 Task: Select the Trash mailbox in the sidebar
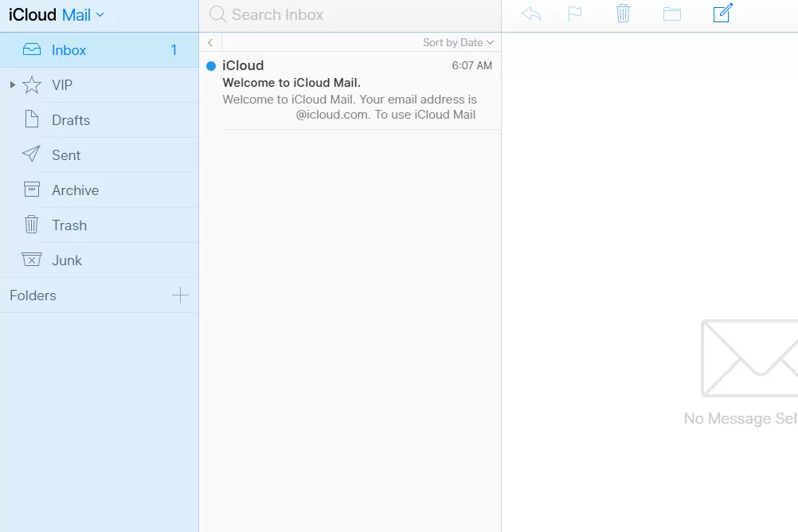(68, 225)
